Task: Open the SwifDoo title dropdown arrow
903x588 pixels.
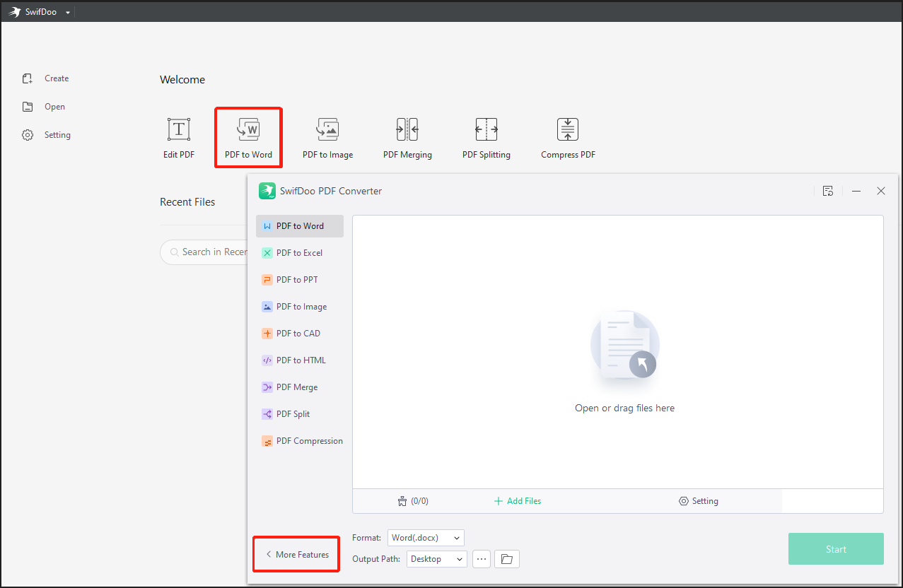Action: pos(68,13)
